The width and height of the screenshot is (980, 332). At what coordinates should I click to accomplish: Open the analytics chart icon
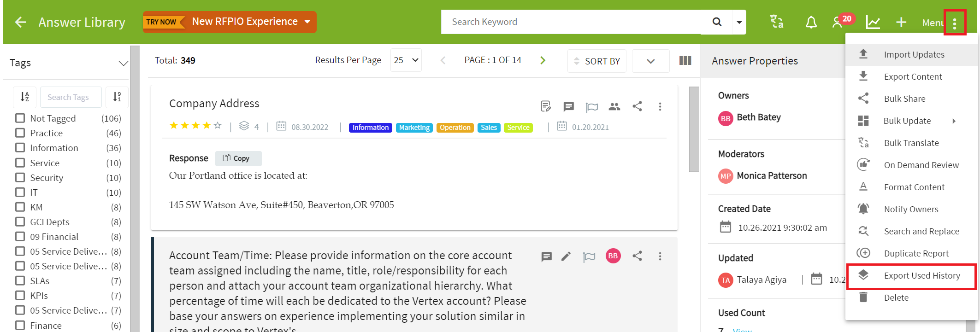(x=873, y=22)
